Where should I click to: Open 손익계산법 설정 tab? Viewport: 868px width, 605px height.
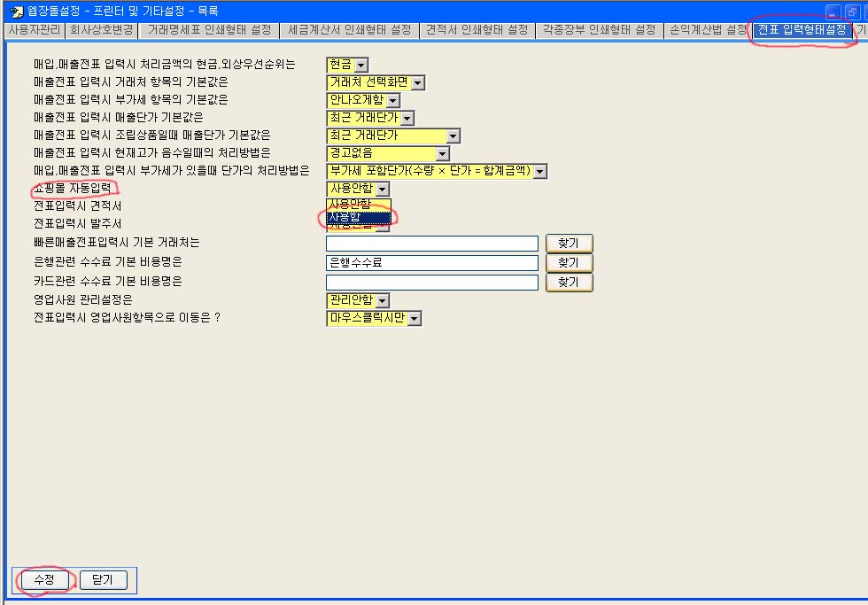tap(709, 30)
